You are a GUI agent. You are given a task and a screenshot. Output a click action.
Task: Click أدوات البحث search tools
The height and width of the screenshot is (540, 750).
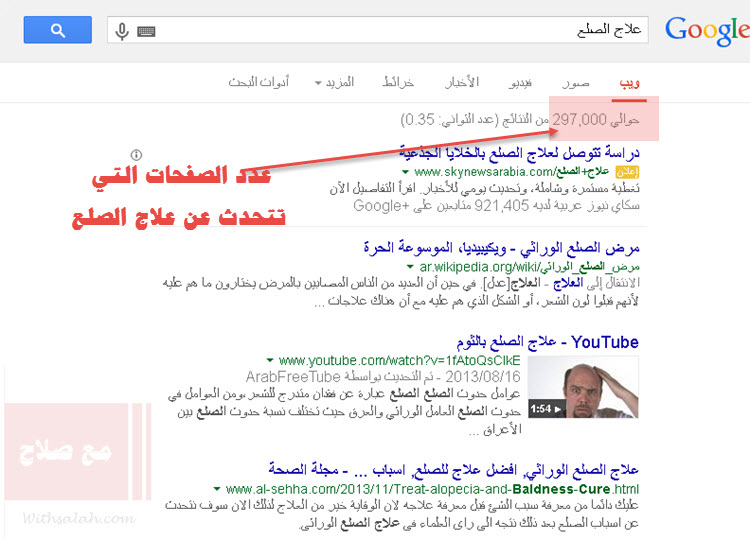point(259,82)
